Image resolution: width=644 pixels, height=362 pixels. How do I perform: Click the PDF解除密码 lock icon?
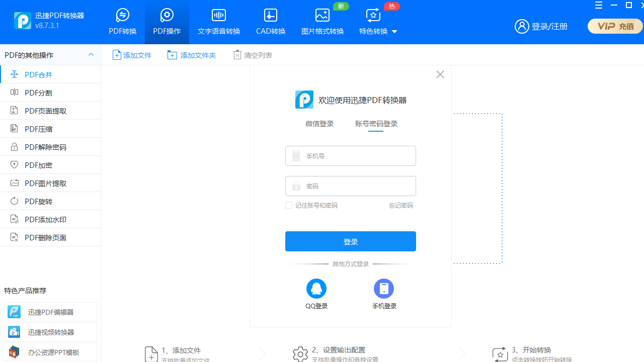point(15,147)
